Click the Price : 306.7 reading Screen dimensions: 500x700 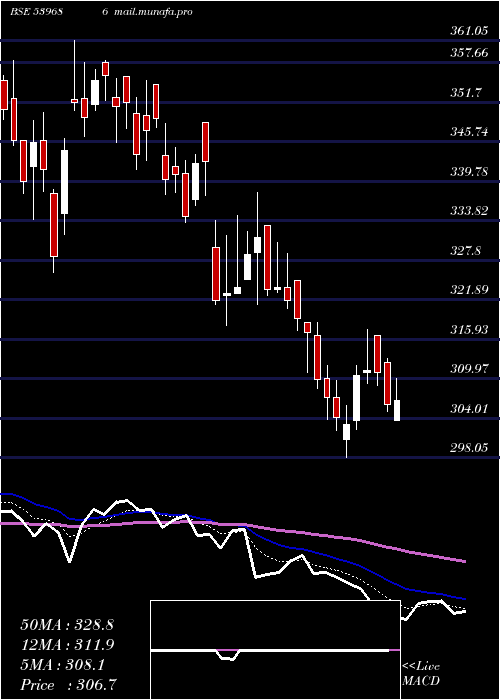click(70, 685)
